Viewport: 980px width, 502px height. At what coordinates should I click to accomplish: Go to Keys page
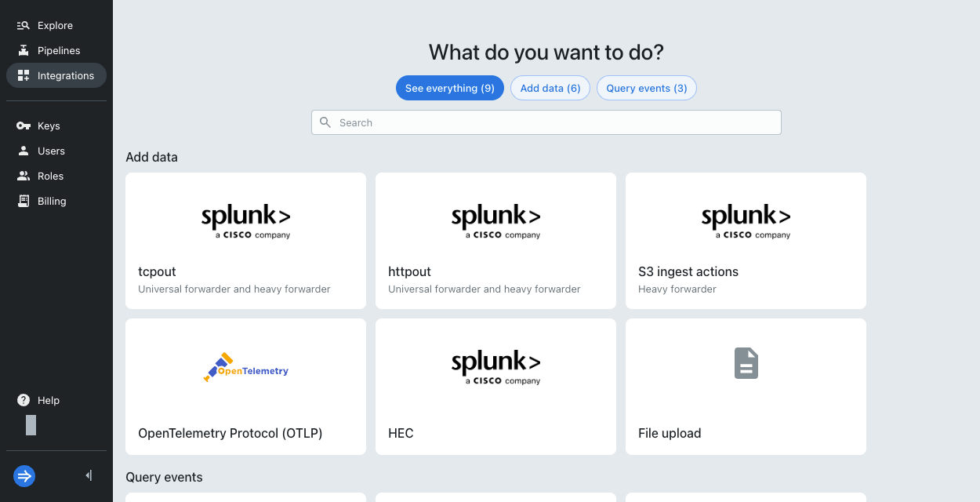click(x=56, y=125)
